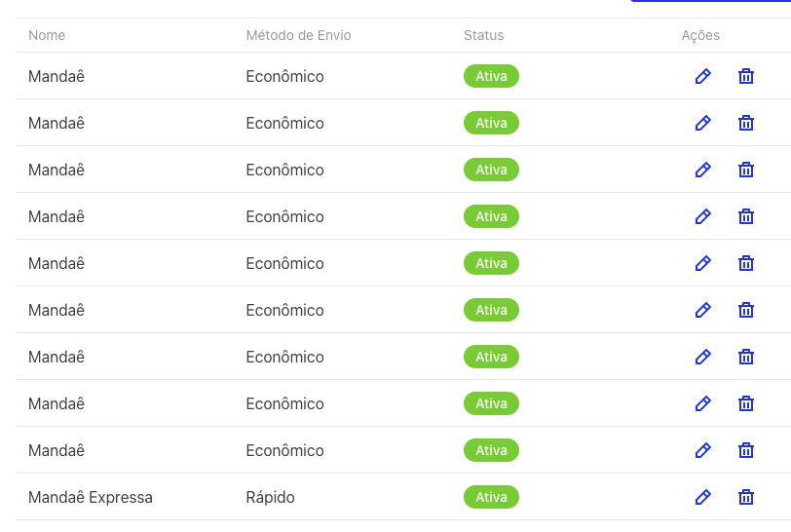Delete the Mandaê Expressa row

(746, 497)
